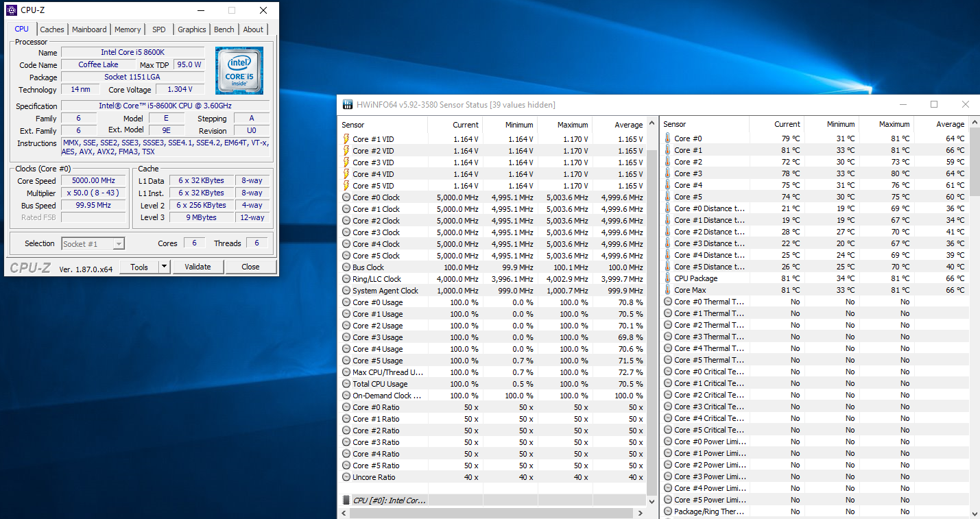Click the icon beside Core #4 Power Limi... row
The width and height of the screenshot is (980, 519).
[x=668, y=488]
